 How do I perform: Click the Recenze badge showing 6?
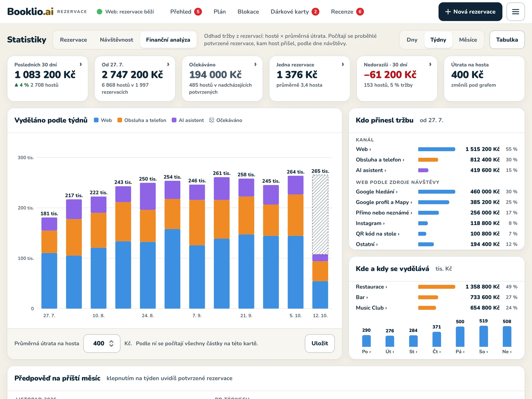click(360, 12)
